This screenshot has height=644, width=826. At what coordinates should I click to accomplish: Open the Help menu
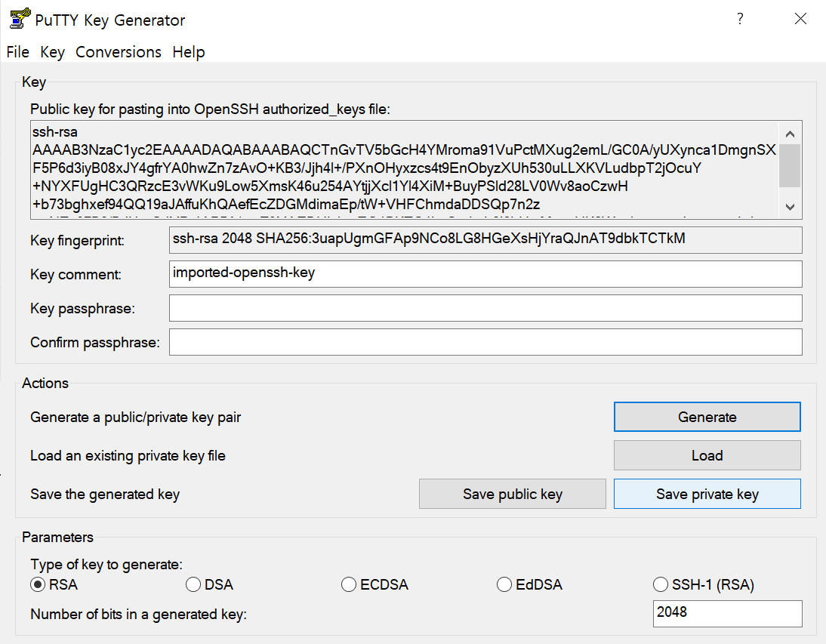coord(189,51)
